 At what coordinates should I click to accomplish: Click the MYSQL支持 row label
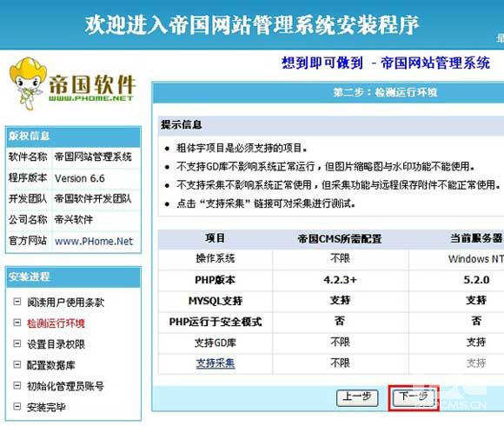coord(216,301)
